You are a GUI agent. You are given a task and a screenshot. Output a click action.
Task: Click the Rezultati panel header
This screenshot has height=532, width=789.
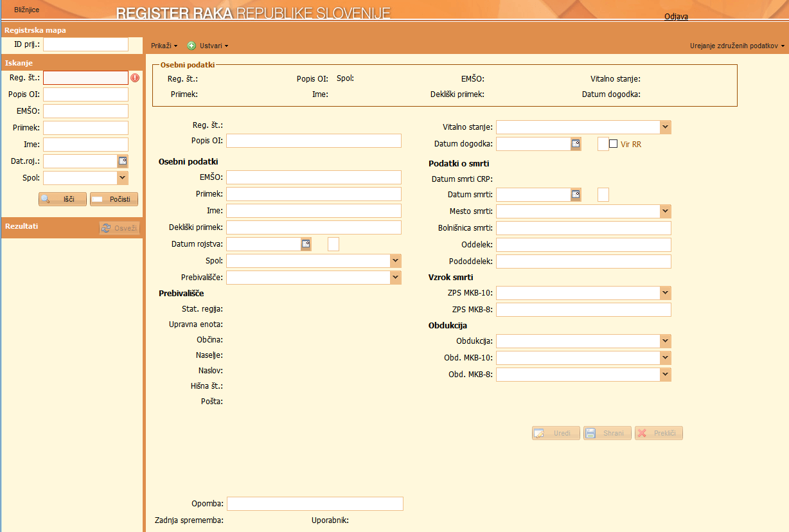(72, 227)
